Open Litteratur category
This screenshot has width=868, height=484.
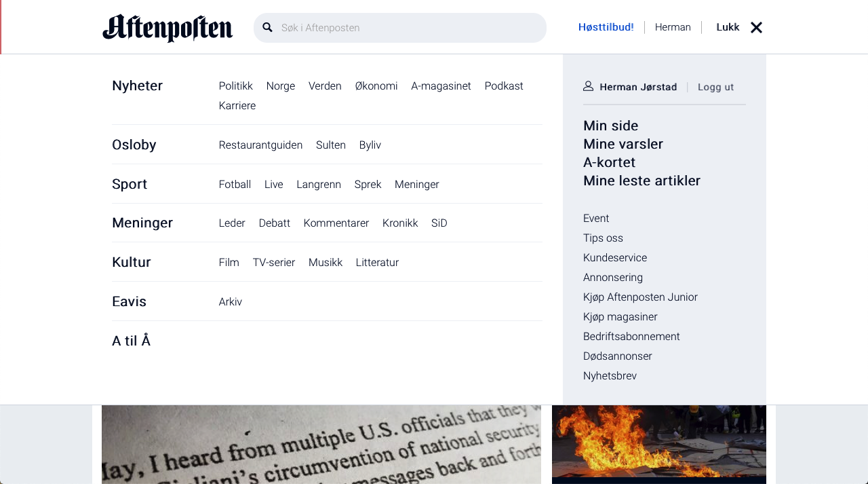click(x=377, y=263)
